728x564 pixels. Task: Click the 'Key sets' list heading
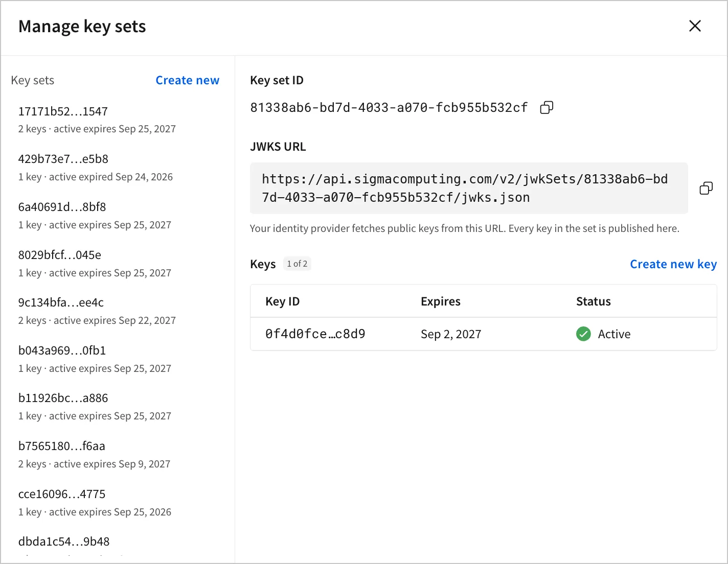coord(33,80)
